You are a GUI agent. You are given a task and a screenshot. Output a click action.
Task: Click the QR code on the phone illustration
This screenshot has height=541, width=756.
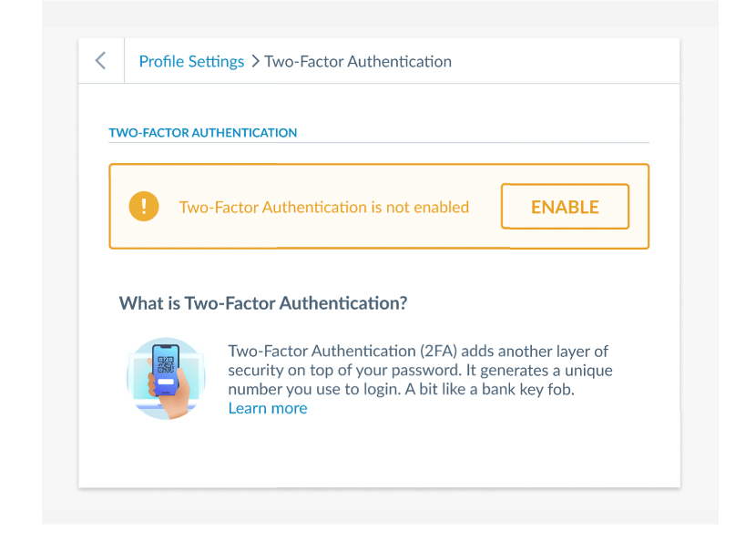pos(165,366)
